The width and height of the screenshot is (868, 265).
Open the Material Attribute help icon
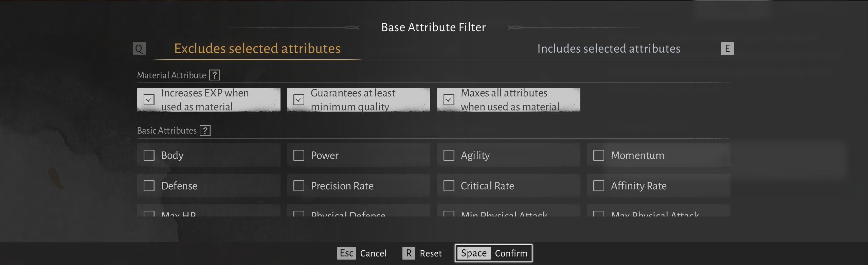tap(215, 75)
